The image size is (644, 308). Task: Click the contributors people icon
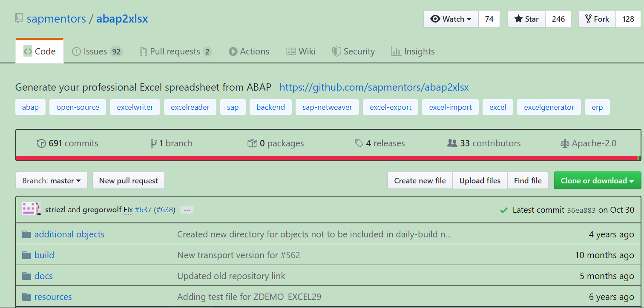tap(452, 143)
